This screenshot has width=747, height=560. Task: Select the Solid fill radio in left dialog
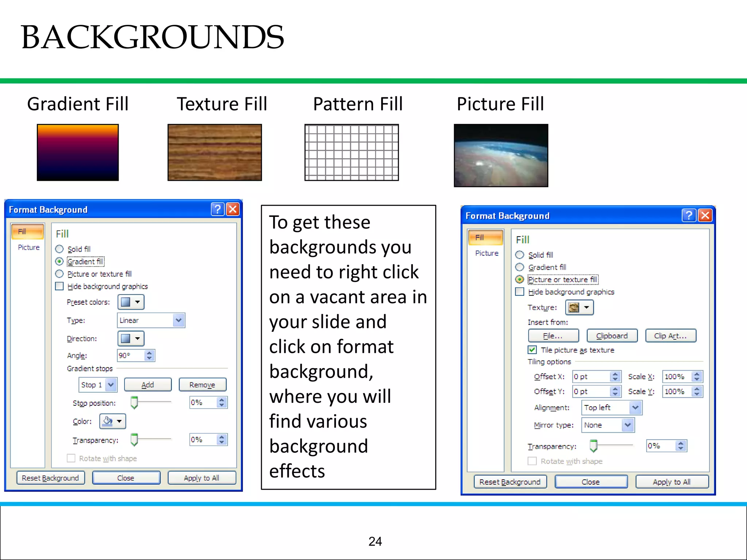point(59,249)
